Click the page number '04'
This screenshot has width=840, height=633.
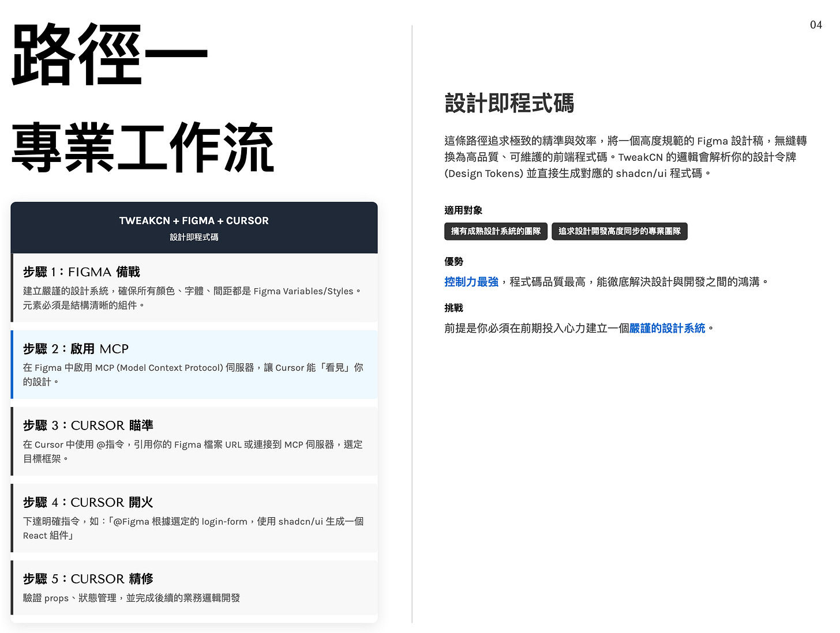coord(816,25)
